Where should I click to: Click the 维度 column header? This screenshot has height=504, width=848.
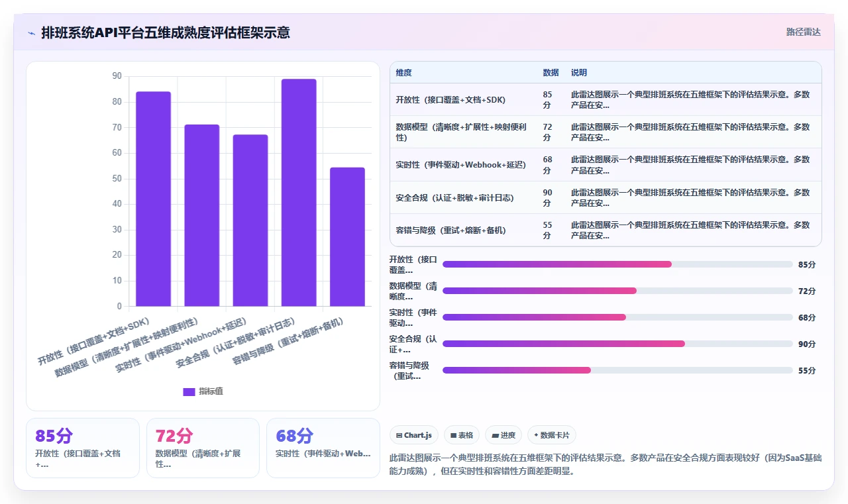[403, 73]
